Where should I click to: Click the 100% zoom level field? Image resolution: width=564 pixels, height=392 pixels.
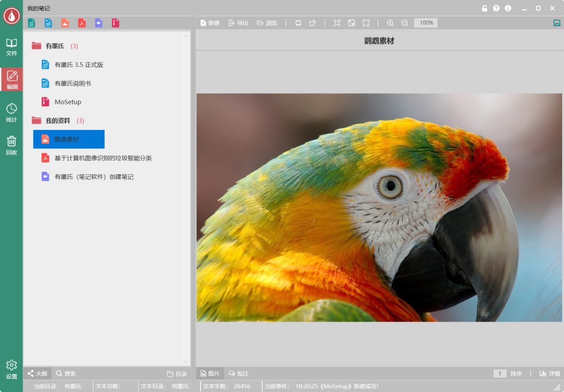tap(426, 23)
